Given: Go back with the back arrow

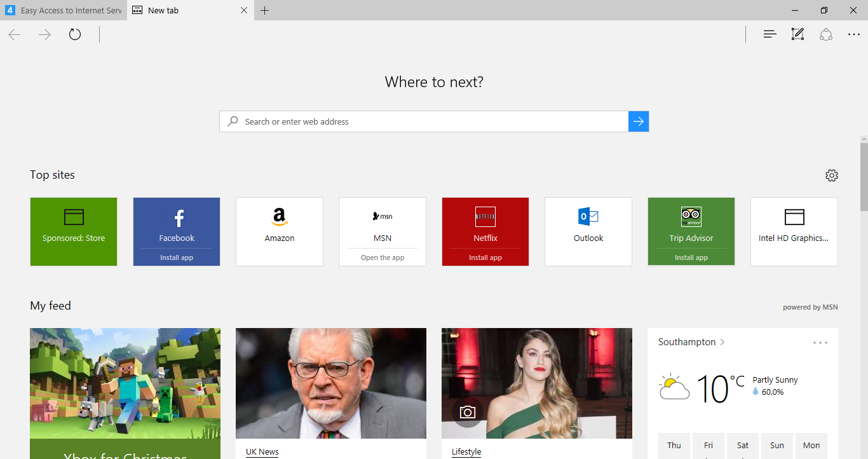Looking at the screenshot, I should click(15, 34).
